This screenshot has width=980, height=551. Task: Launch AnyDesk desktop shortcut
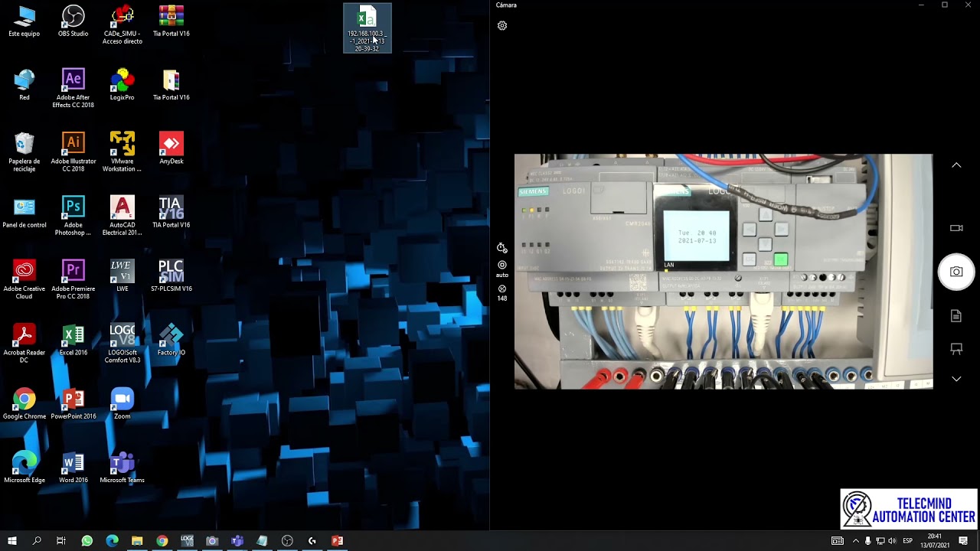(x=171, y=148)
